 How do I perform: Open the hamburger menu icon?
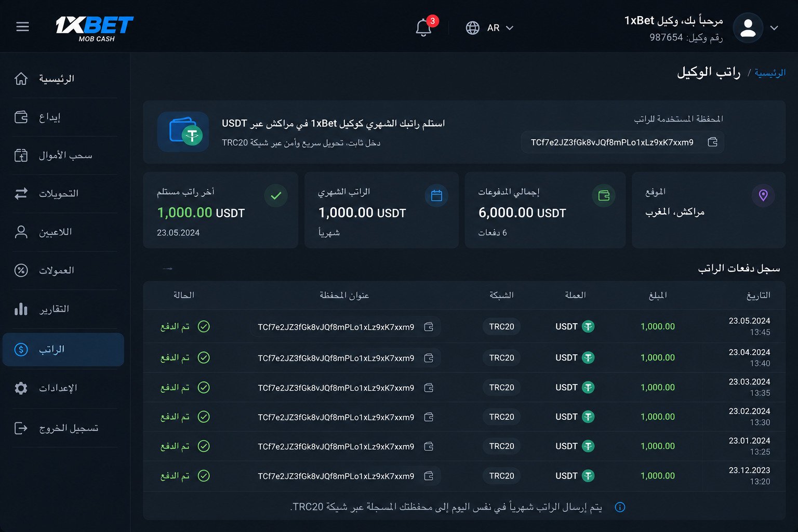point(22,26)
